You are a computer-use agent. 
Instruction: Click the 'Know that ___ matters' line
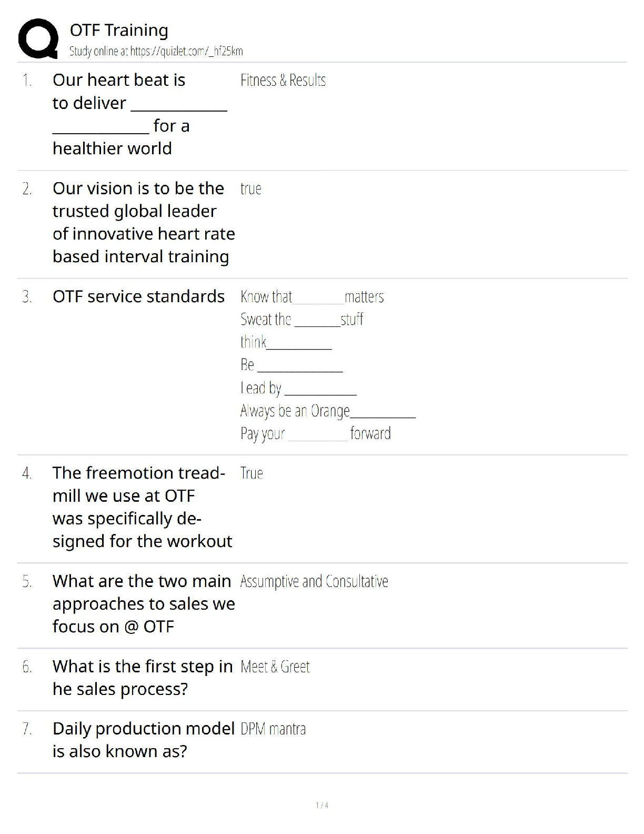click(x=312, y=297)
